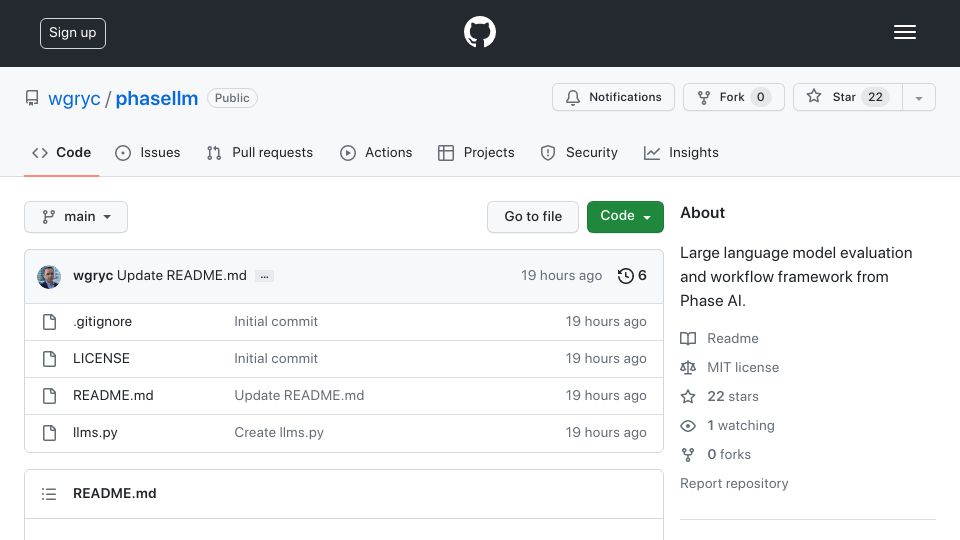960x540 pixels.
Task: Click the 22 stars link
Action: 719,397
